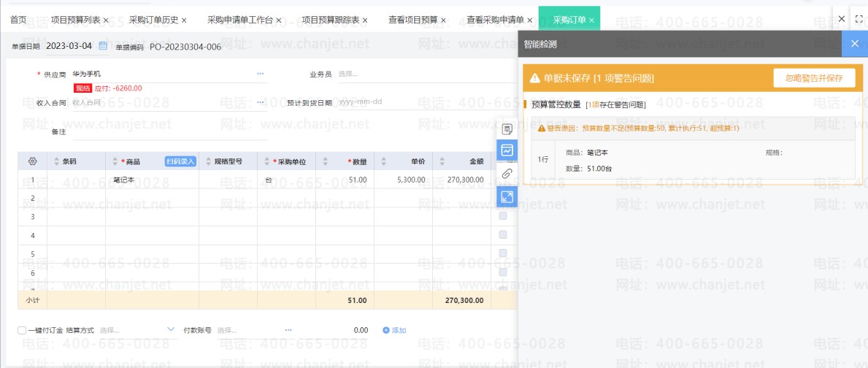The image size is (868, 368).
Task: Open the 付款账号 selector ellipsis
Action: click(x=289, y=330)
